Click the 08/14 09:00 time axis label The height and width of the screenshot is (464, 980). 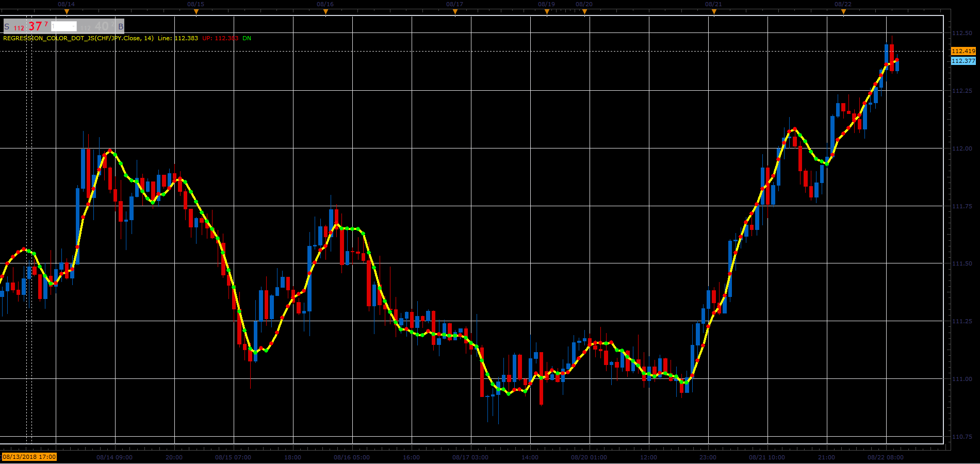[x=115, y=457]
